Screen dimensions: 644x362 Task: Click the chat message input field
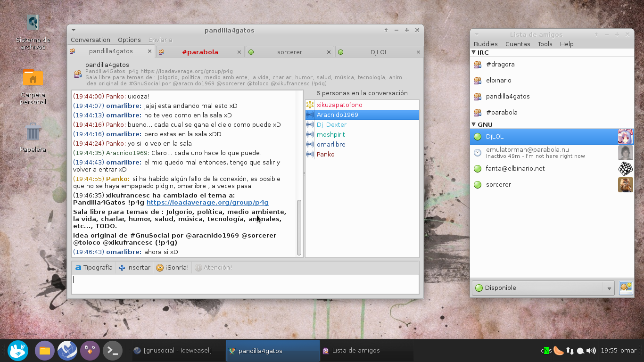point(245,284)
